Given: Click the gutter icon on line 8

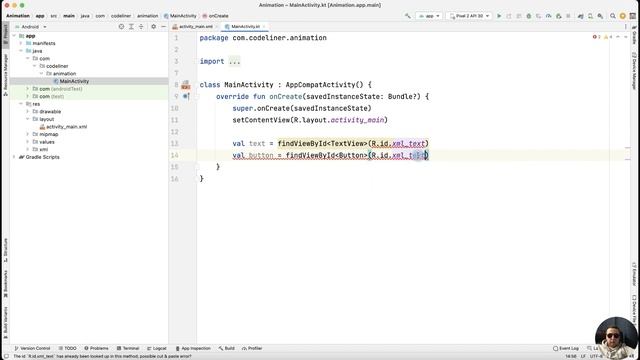Looking at the screenshot, I should (x=186, y=85).
